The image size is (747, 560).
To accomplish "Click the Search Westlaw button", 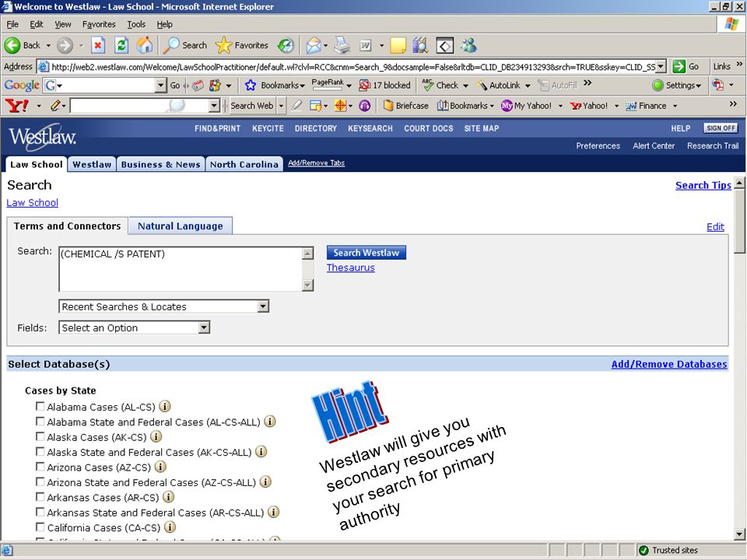I will pyautogui.click(x=366, y=253).
